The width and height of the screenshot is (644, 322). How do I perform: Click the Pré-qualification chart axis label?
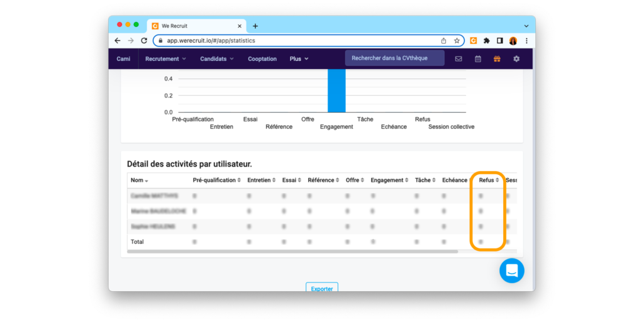click(x=192, y=119)
